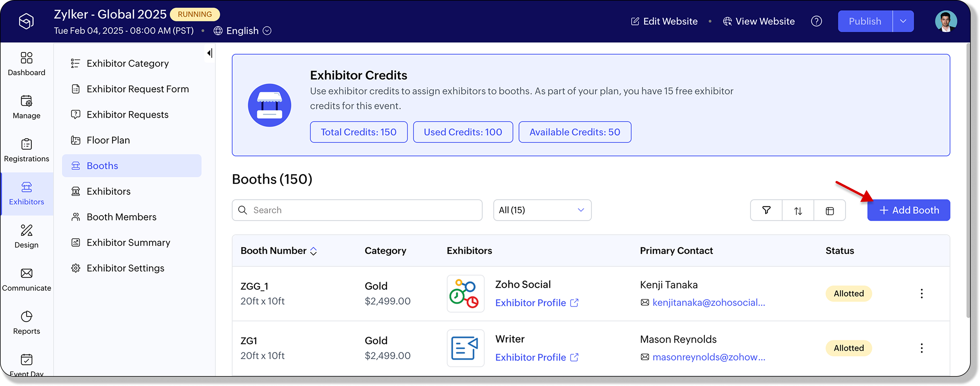
Task: Open the Publish dropdown arrow
Action: (x=903, y=21)
